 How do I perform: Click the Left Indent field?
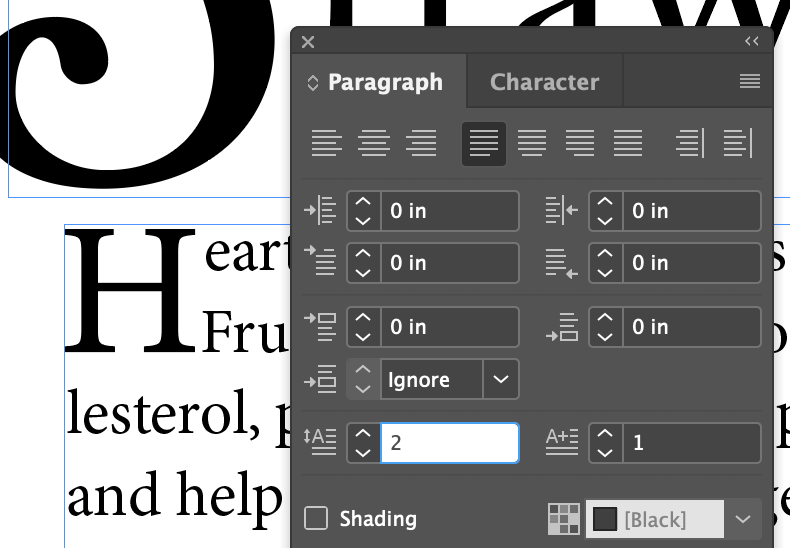coord(449,211)
